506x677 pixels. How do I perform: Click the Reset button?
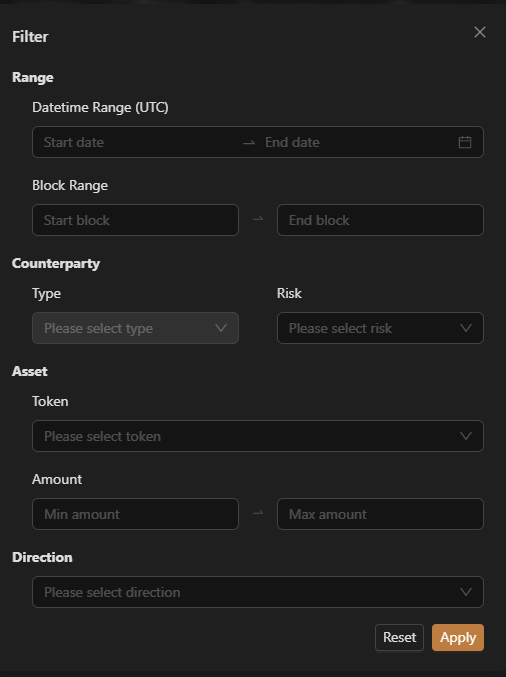[399, 637]
